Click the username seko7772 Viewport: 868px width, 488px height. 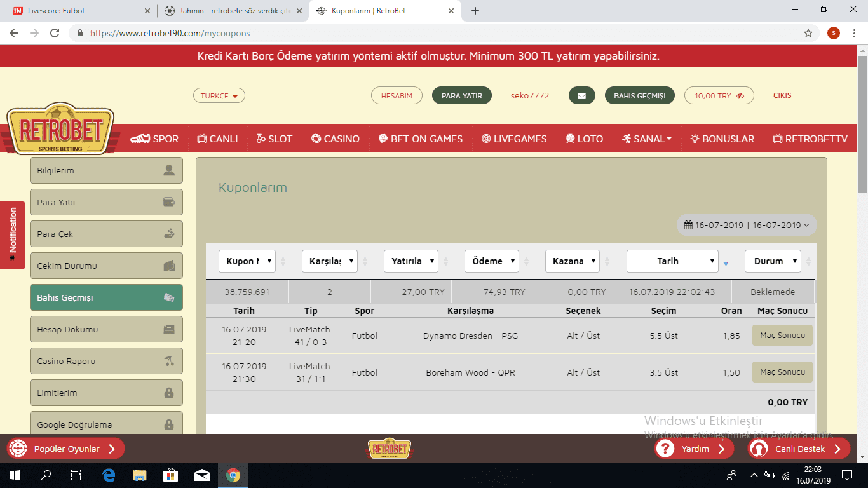click(530, 96)
